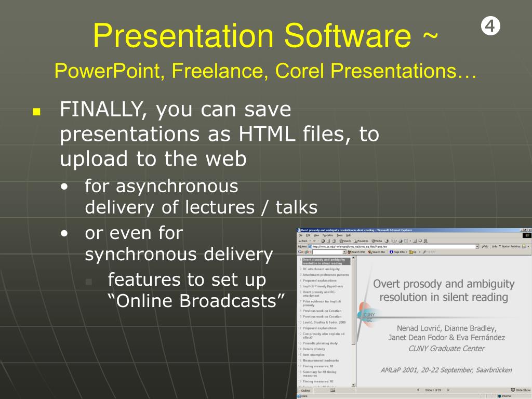Click the browser Home button

tap(334, 241)
